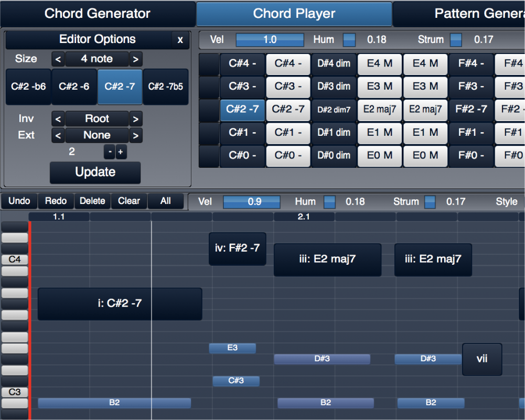525x420 pixels.
Task: Select the C#2 -7b5 chord variant
Action: click(166, 87)
